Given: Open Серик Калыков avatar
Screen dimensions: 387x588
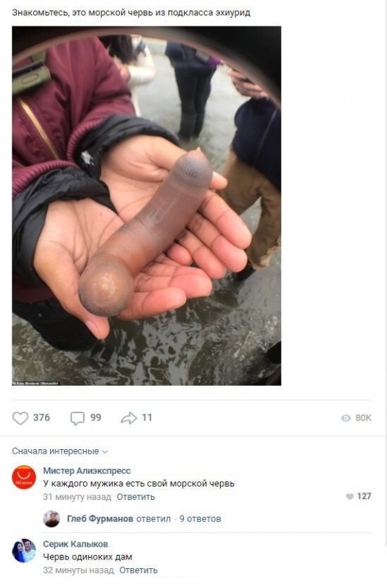Looking at the screenshot, I should [x=24, y=551].
